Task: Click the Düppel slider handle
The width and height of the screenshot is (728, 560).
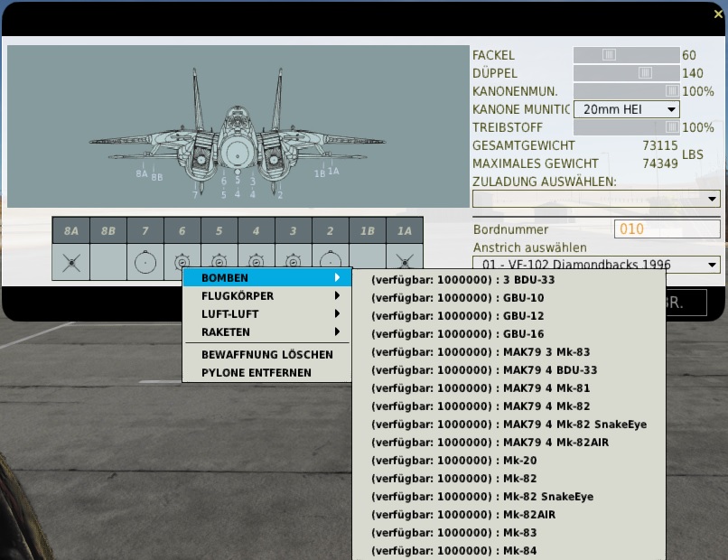Action: pyautogui.click(x=645, y=73)
